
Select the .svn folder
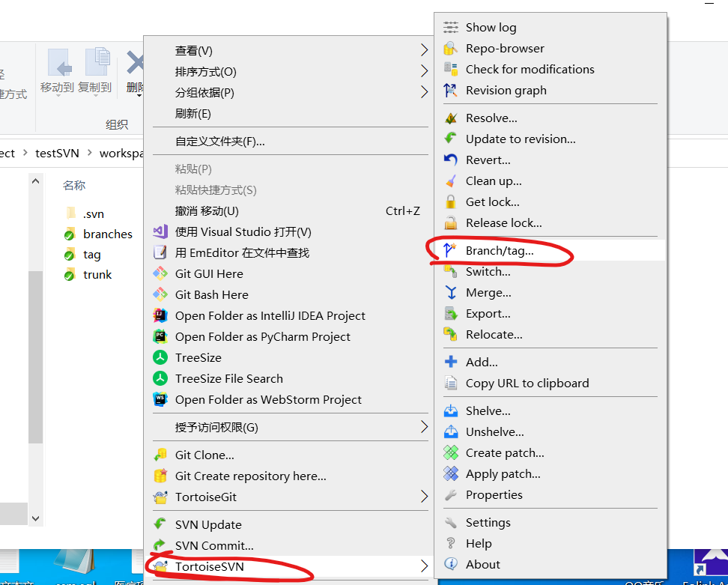click(x=84, y=214)
